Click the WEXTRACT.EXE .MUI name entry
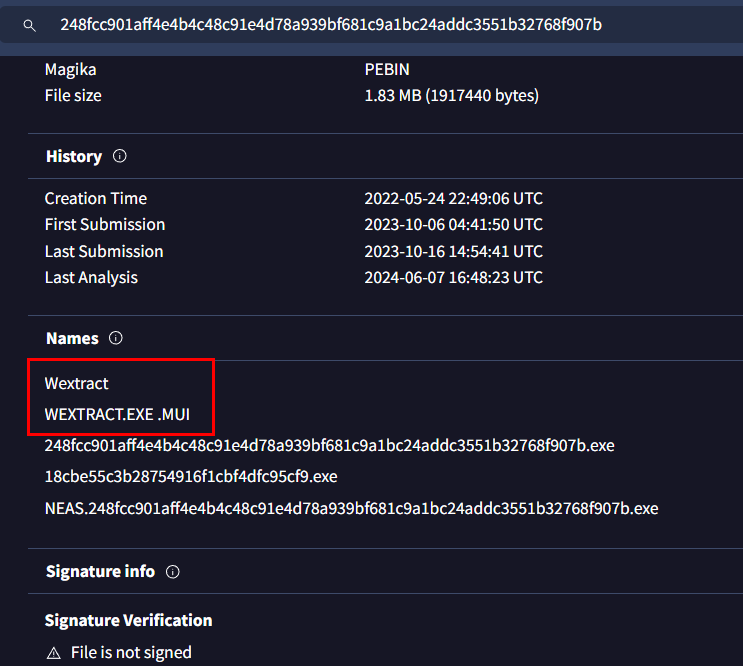The height and width of the screenshot is (666, 743). tap(116, 413)
